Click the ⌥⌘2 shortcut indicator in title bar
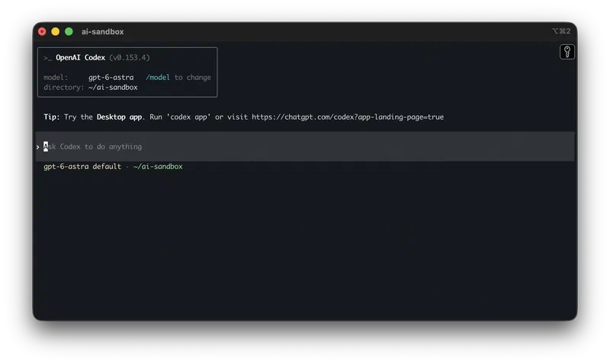This screenshot has width=610, height=364. point(561,31)
